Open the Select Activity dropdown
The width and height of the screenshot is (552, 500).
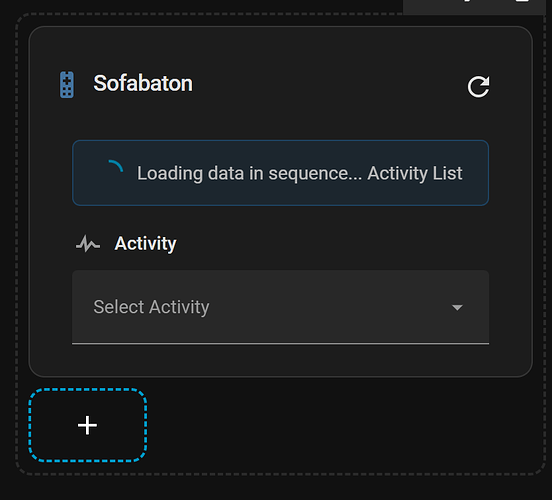[x=280, y=307]
